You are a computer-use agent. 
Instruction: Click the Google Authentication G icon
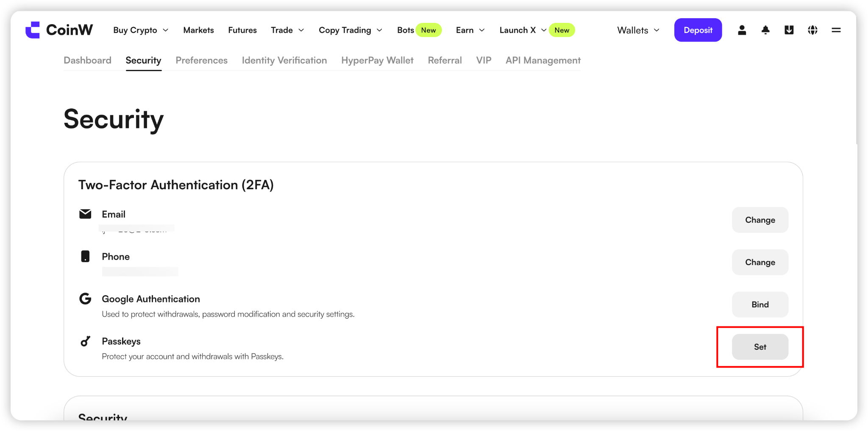click(85, 299)
